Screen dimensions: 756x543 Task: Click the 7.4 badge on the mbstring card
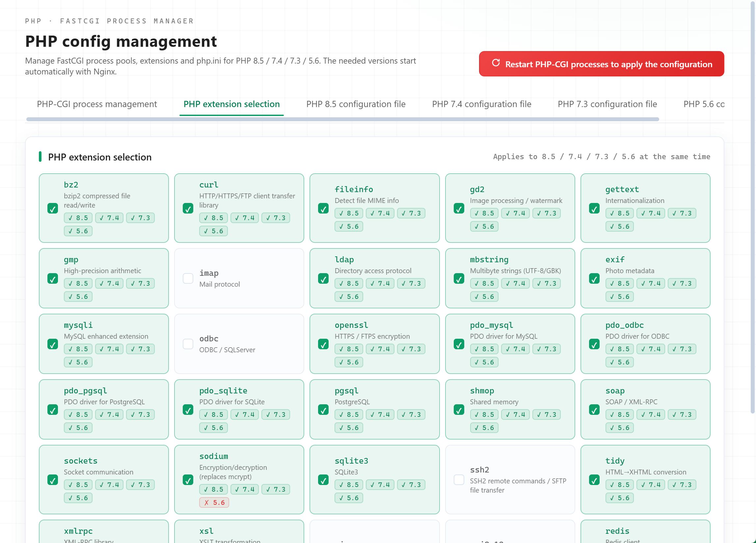[515, 283]
